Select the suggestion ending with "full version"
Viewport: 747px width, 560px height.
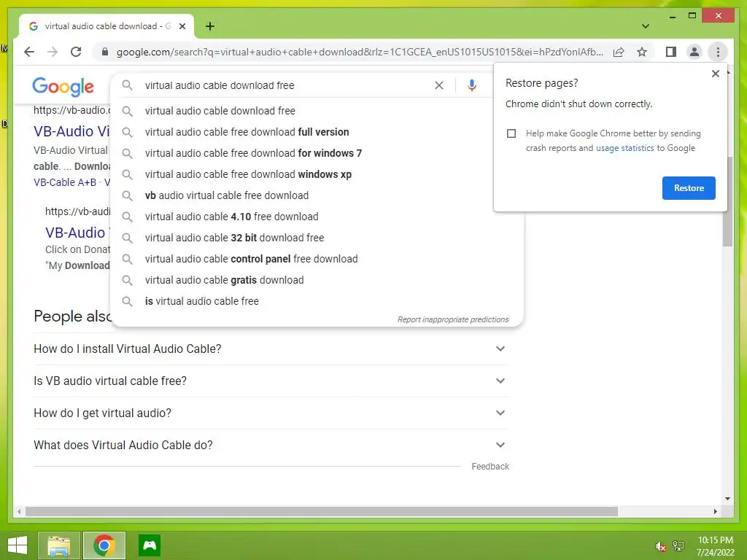317,132
